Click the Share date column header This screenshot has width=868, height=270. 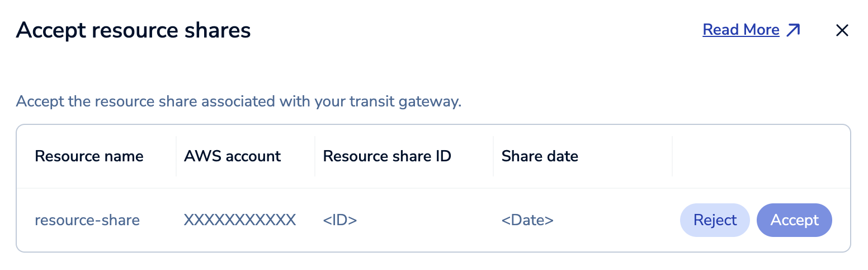(540, 156)
